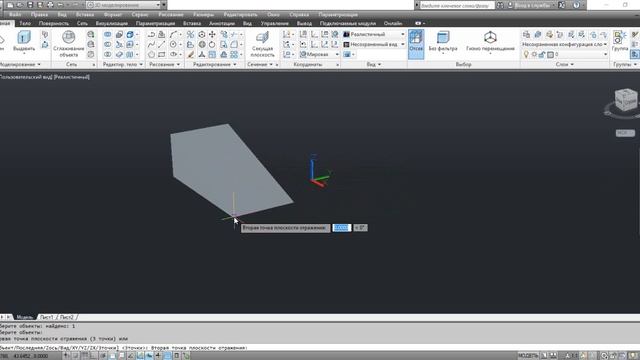This screenshot has height=360, width=640.
Task: Click the Help question mark icon
Action: click(576, 5)
